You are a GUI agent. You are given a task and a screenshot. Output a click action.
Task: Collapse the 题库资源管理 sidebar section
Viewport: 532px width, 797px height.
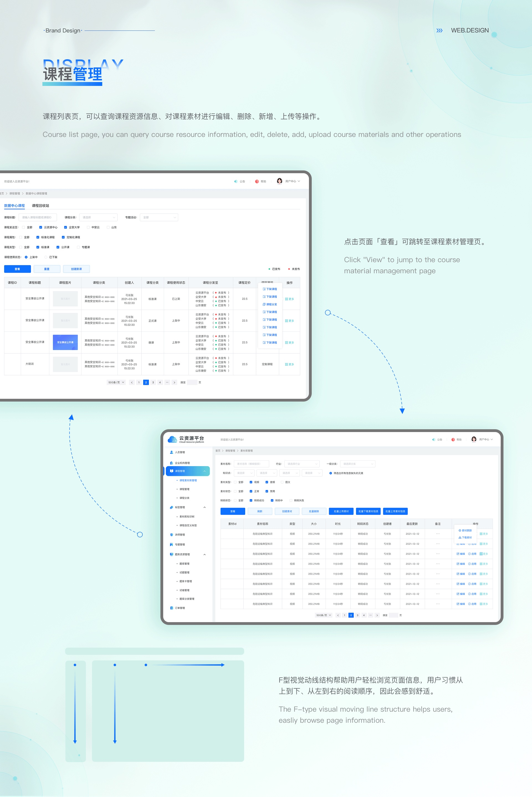(x=204, y=555)
